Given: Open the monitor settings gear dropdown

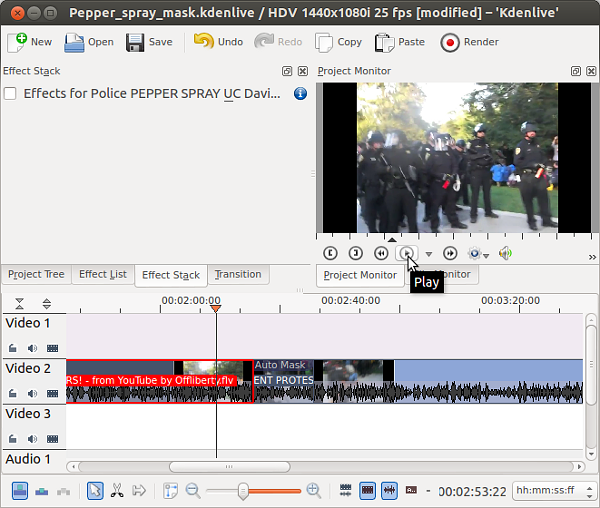Looking at the screenshot, I should [476, 254].
